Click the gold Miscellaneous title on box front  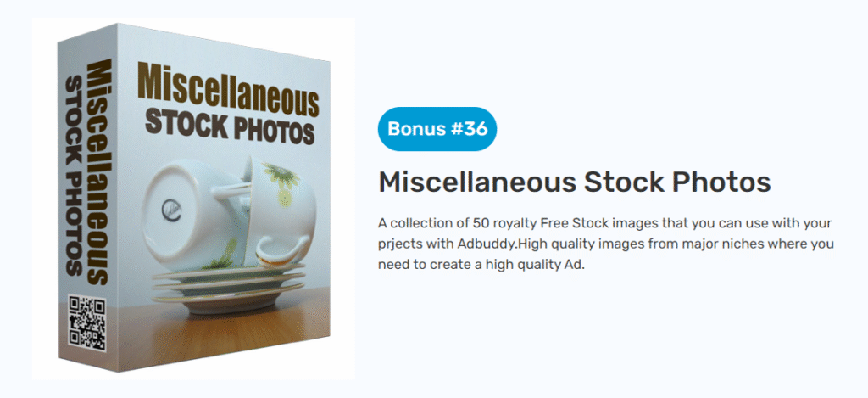point(227,91)
